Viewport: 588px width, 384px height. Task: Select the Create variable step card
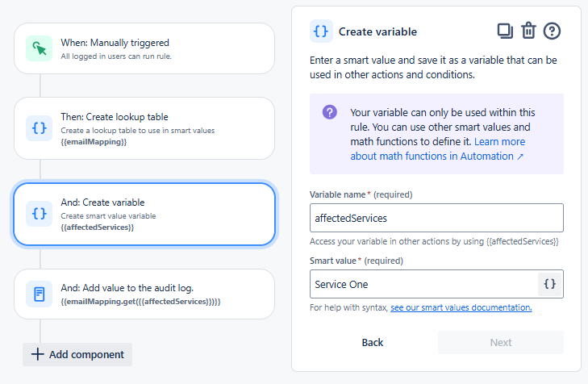pos(144,214)
